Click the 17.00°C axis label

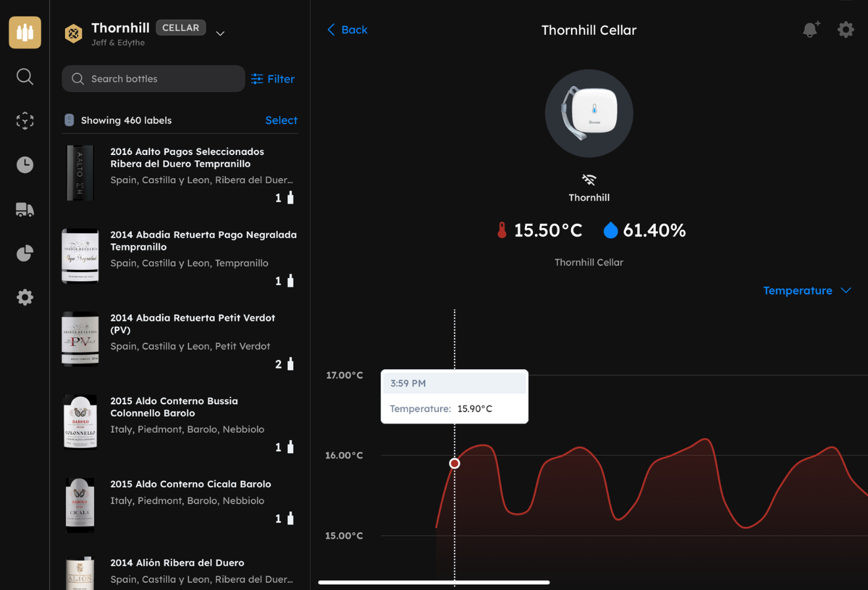pyautogui.click(x=344, y=375)
